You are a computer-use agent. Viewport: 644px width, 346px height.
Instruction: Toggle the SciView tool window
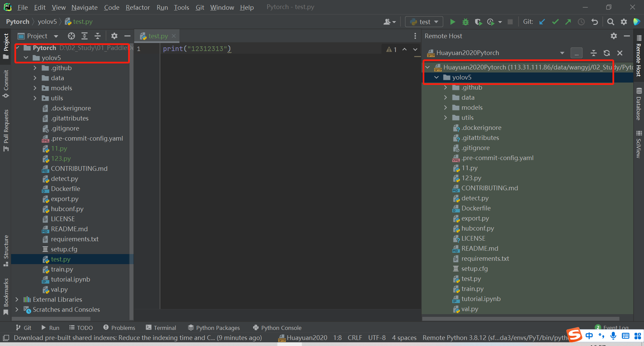(639, 144)
